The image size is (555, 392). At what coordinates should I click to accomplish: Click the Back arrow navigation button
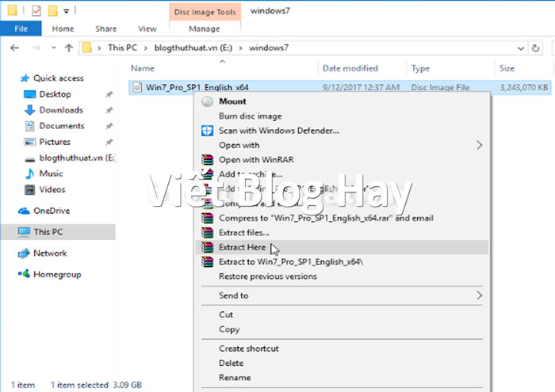pos(14,48)
